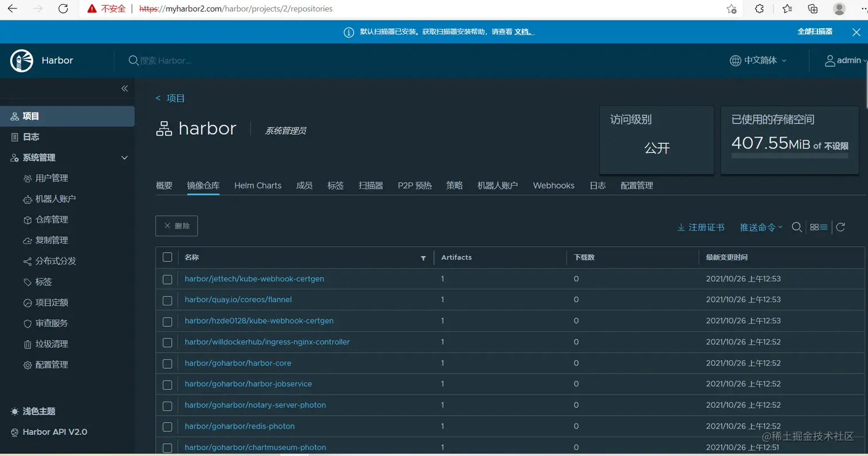
Task: Click the 不安全 security warning icon
Action: click(x=92, y=9)
